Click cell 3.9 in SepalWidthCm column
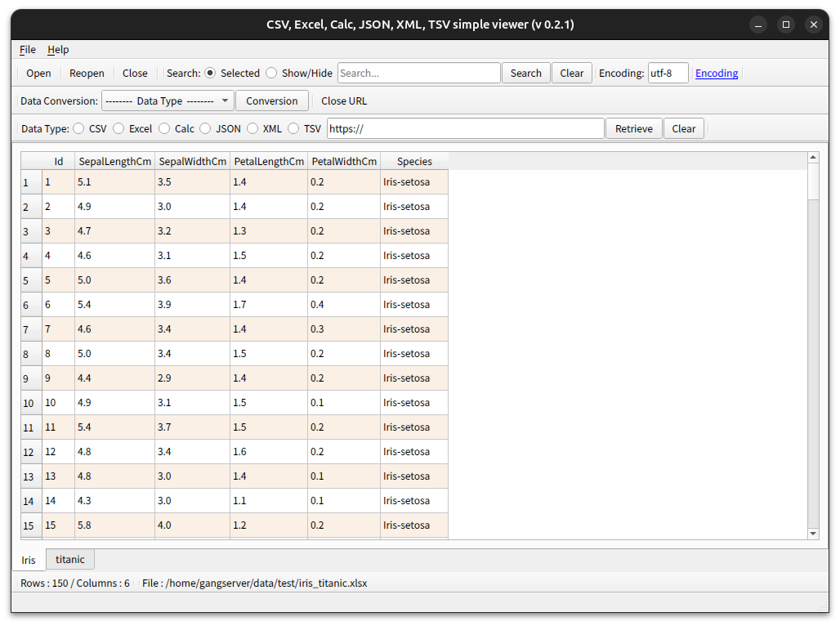 click(x=193, y=305)
